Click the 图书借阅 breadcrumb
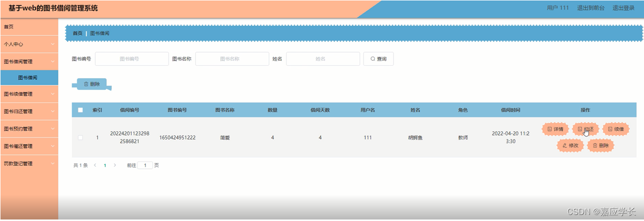 [x=100, y=33]
